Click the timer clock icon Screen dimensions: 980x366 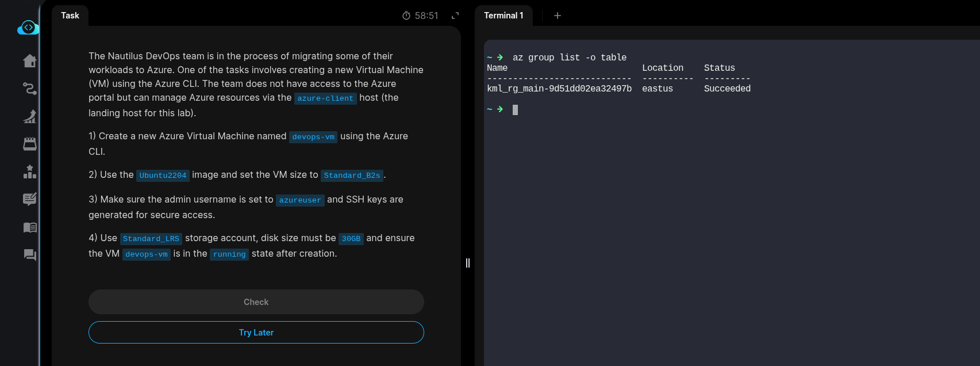406,16
